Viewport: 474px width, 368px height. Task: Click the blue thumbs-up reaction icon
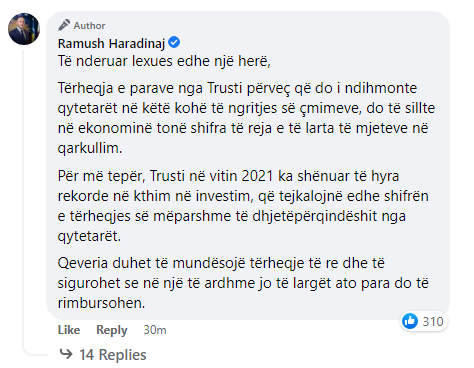point(410,321)
